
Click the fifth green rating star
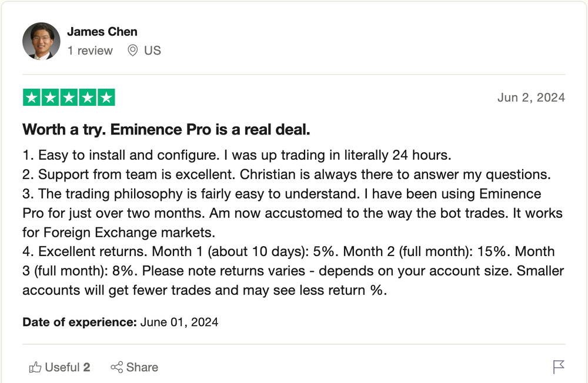(106, 98)
